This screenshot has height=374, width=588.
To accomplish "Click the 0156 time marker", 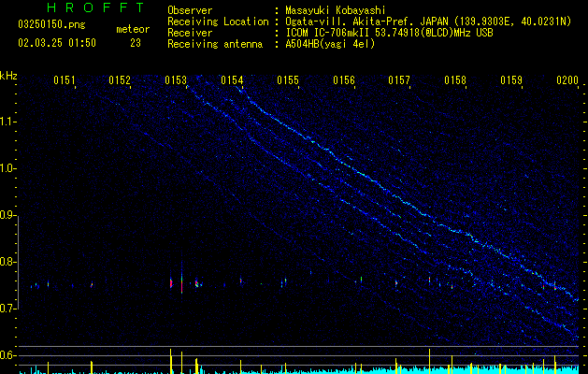I will [344, 80].
